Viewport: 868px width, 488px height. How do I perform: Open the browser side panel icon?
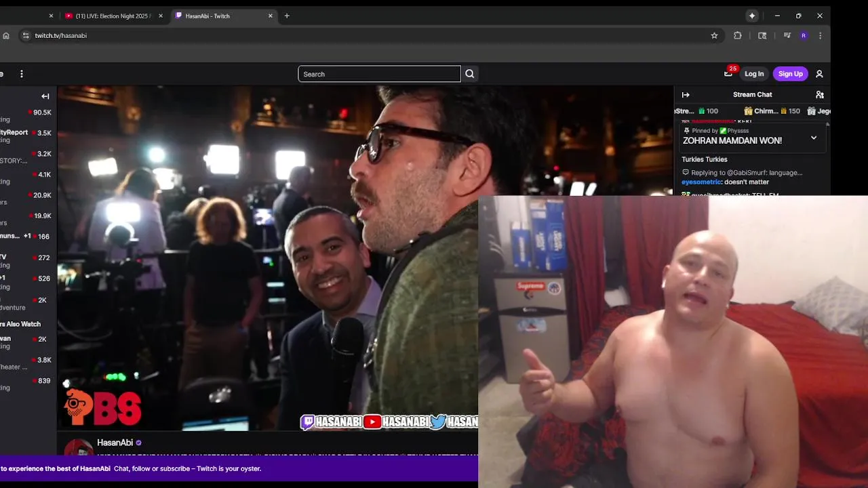(x=762, y=36)
